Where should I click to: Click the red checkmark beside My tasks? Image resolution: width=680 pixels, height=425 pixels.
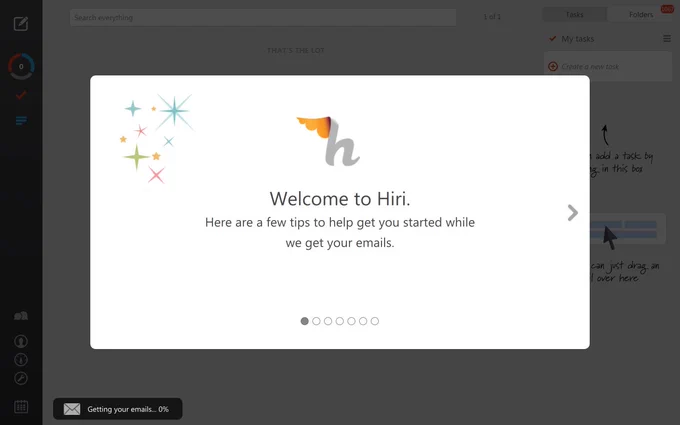[552, 39]
